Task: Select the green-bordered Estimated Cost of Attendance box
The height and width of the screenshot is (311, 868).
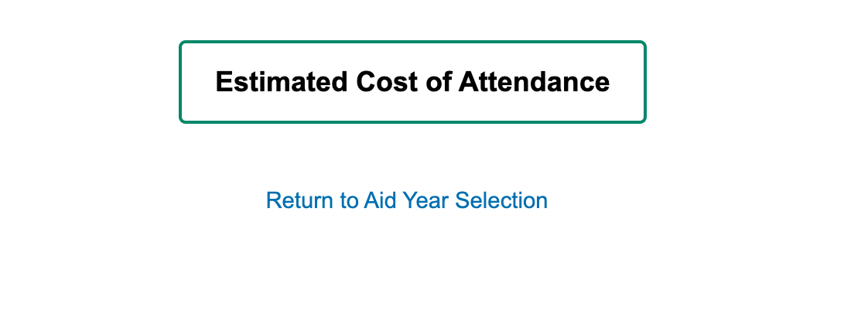Action: point(412,82)
